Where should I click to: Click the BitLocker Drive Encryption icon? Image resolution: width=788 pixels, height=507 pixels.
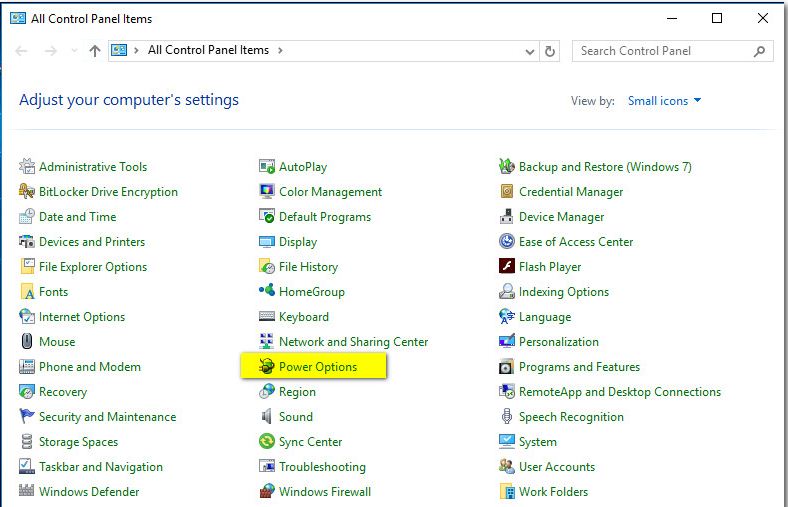(27, 191)
